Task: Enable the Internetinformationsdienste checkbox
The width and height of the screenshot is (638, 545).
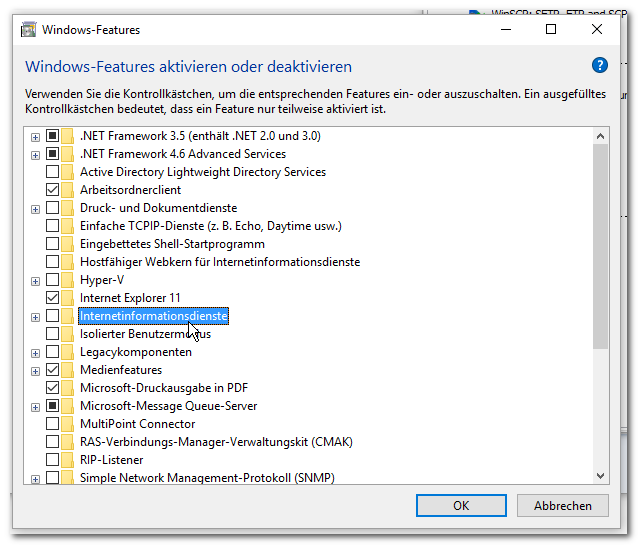Action: pos(52,315)
